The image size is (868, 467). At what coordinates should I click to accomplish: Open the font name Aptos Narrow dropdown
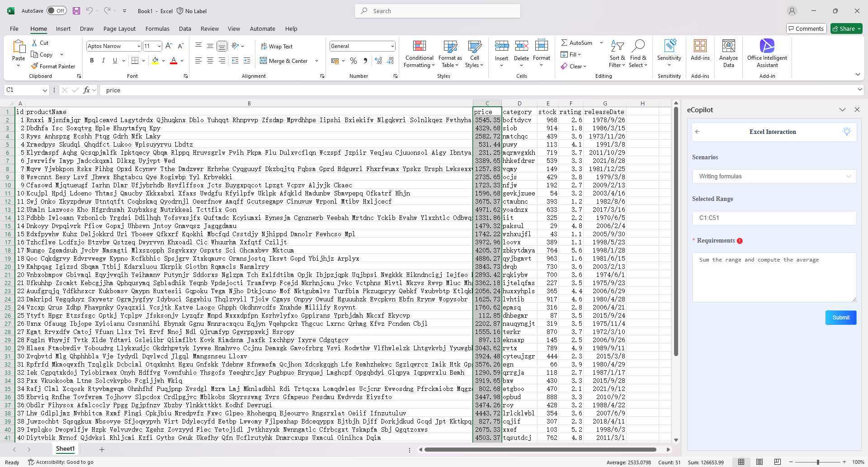[139, 46]
